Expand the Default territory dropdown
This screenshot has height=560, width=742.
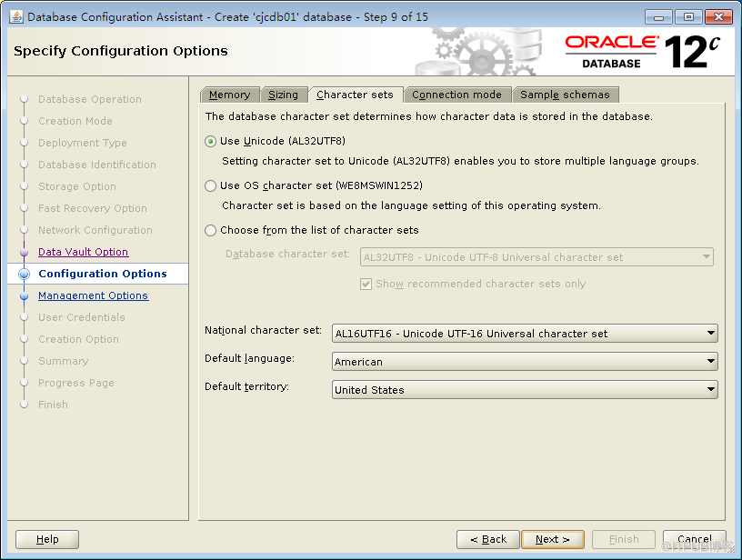pos(525,390)
